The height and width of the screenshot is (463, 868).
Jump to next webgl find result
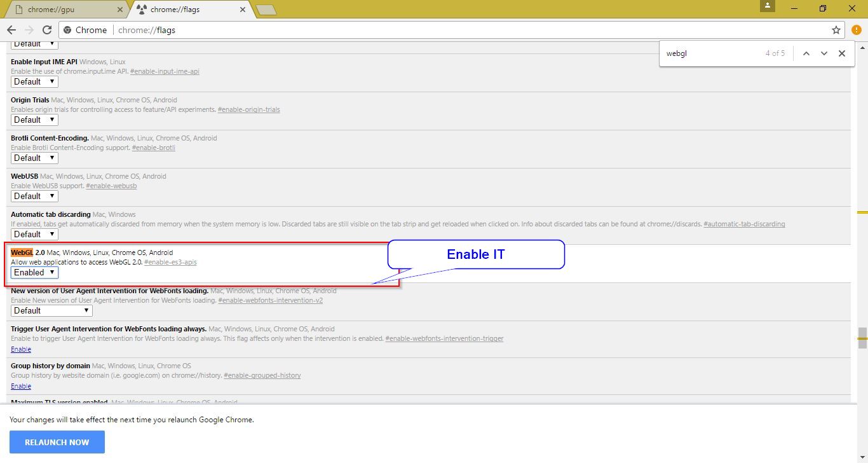pyautogui.click(x=824, y=53)
